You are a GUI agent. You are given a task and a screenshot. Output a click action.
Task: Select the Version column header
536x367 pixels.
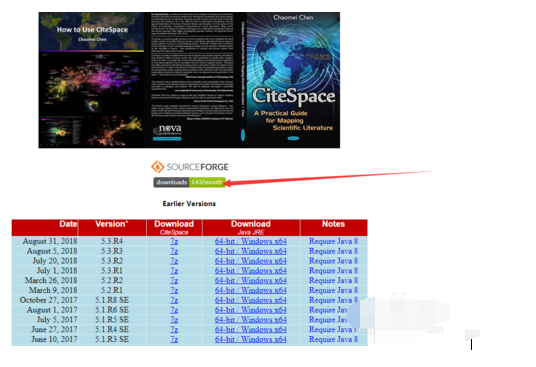point(112,228)
